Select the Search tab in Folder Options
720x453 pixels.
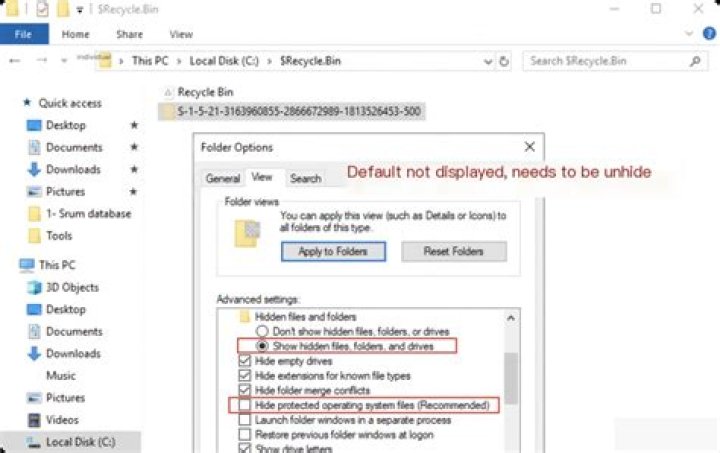coord(305,179)
